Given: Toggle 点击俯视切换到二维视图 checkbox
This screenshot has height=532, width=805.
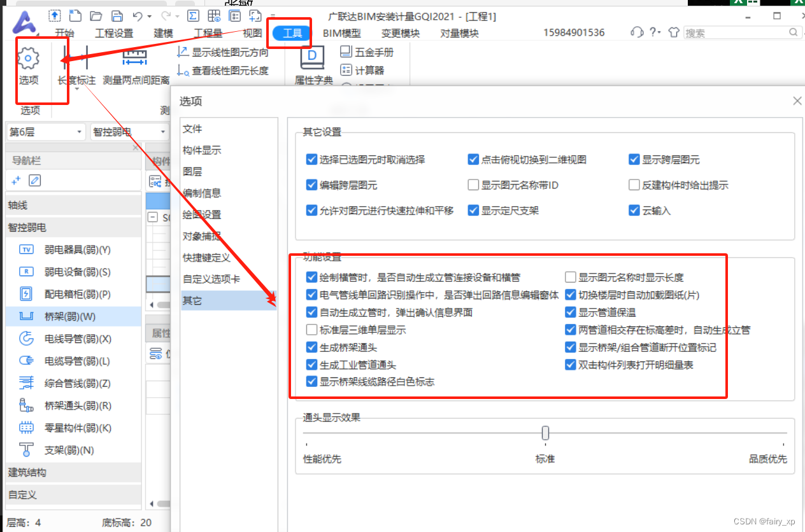Looking at the screenshot, I should 473,159.
